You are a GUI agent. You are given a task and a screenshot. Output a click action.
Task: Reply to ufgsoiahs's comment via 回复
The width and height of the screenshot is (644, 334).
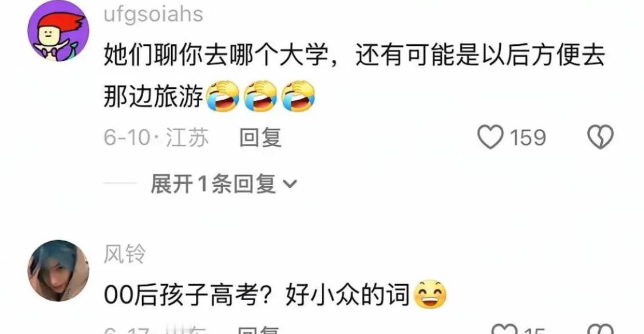(260, 137)
